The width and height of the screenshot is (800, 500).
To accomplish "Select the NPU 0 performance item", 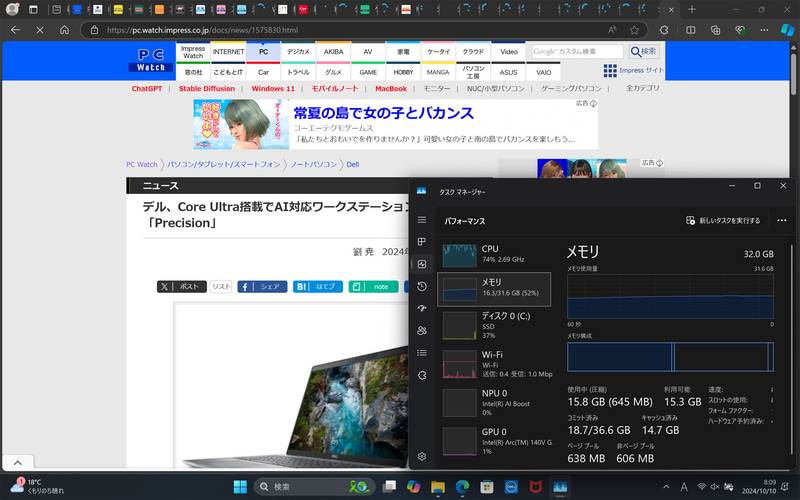I will click(494, 403).
